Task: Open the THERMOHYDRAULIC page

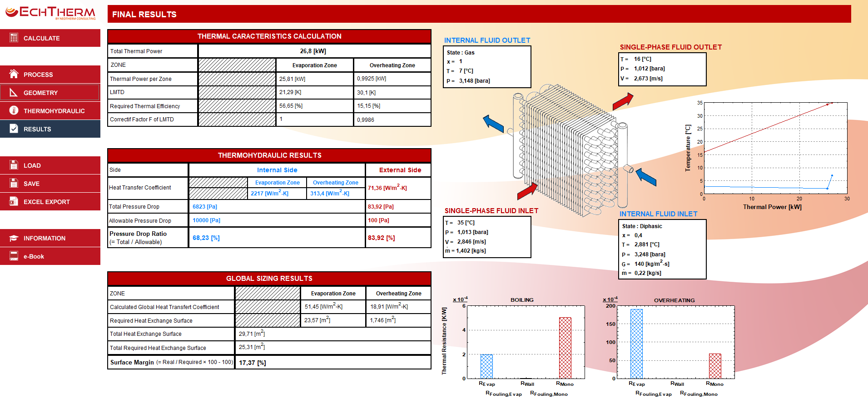Action: point(50,111)
